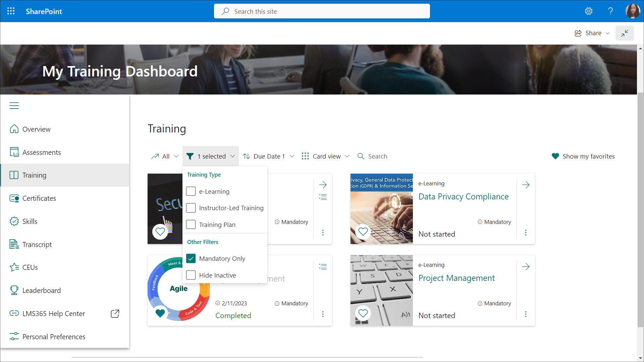644x362 pixels.
Task: Unfavorite the Agile course heart
Action: pos(160,313)
